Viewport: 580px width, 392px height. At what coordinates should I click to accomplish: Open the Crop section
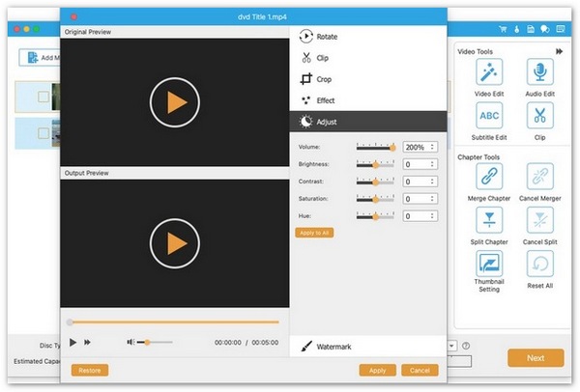tap(368, 79)
